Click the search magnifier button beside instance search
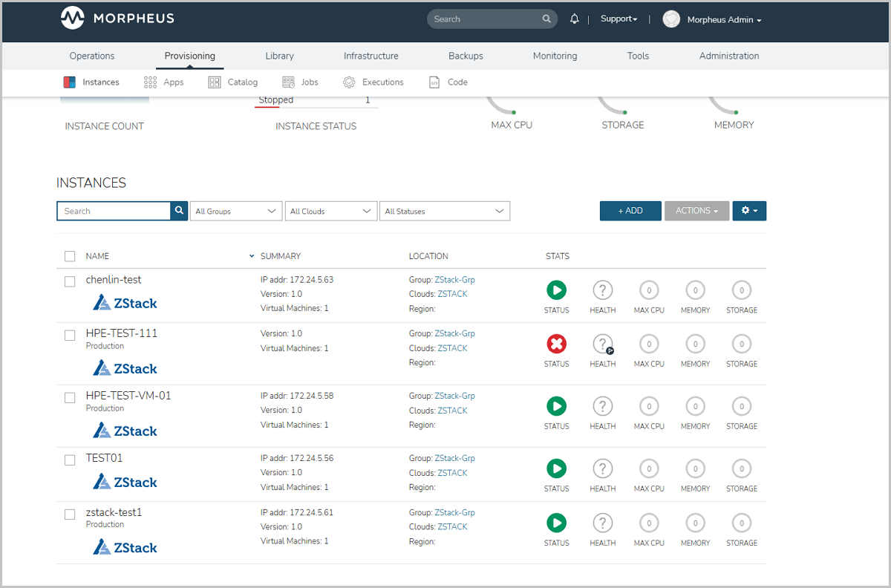 click(x=179, y=211)
